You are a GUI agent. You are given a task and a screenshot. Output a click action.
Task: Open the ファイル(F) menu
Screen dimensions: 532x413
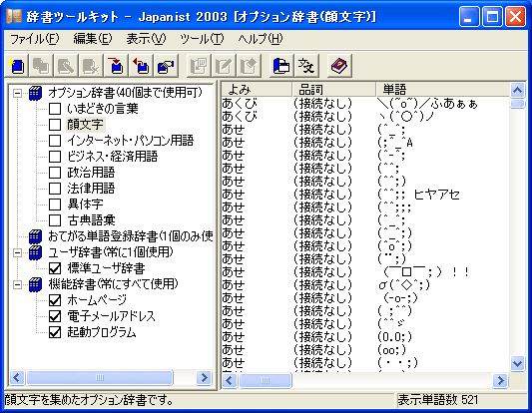click(34, 39)
